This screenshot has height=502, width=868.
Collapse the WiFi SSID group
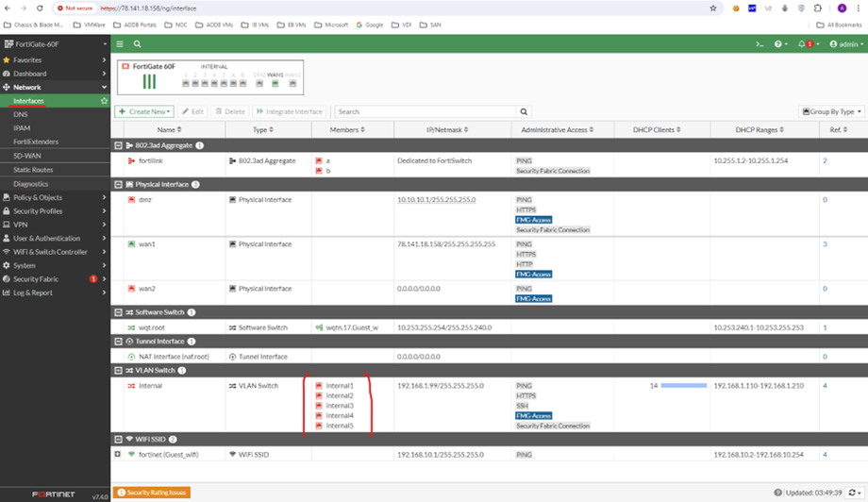click(x=119, y=439)
